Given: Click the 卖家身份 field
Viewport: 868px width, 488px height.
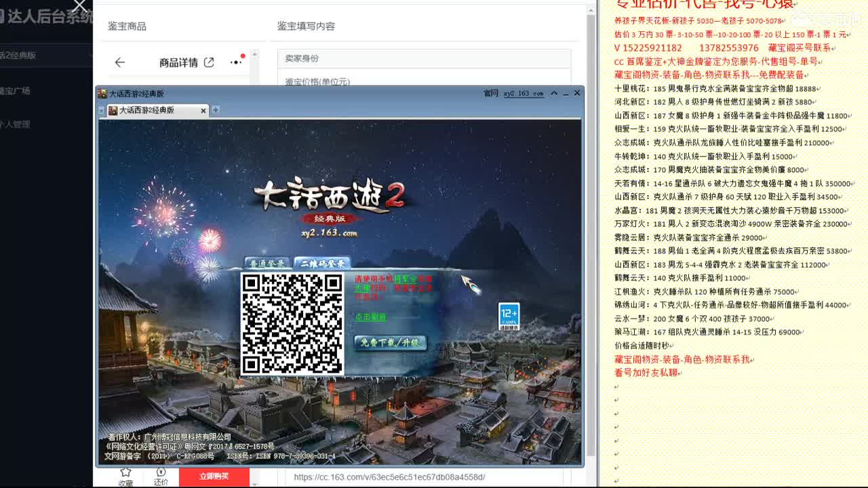Looking at the screenshot, I should coord(424,58).
